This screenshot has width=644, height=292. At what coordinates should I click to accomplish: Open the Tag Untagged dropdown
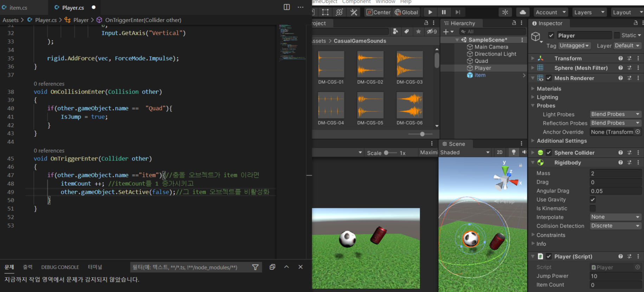(574, 46)
